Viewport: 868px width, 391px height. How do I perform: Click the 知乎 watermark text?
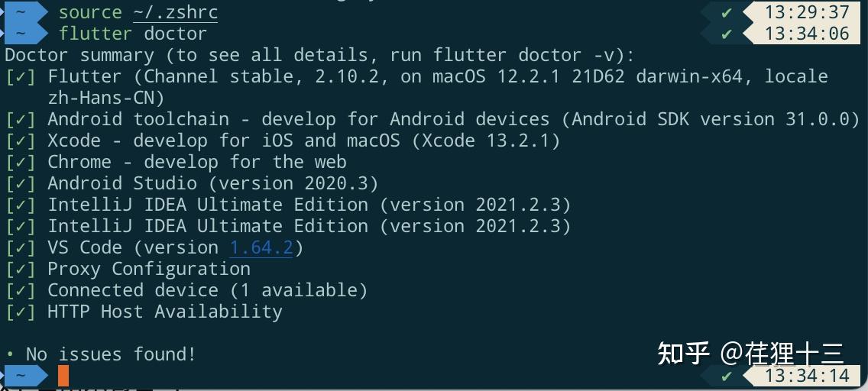point(684,354)
